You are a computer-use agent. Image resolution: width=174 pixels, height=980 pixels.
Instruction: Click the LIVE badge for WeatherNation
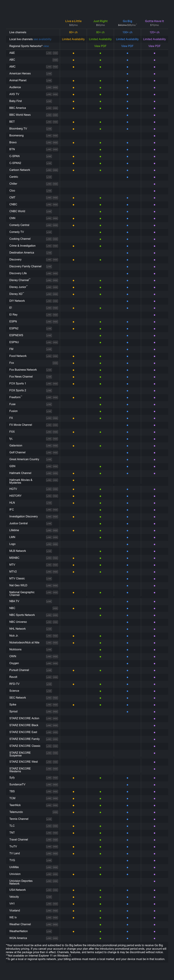pyautogui.click(x=49, y=931)
